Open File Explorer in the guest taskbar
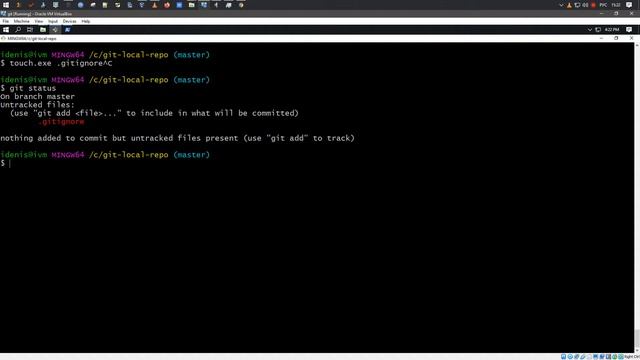640x360 pixels. coord(42,30)
